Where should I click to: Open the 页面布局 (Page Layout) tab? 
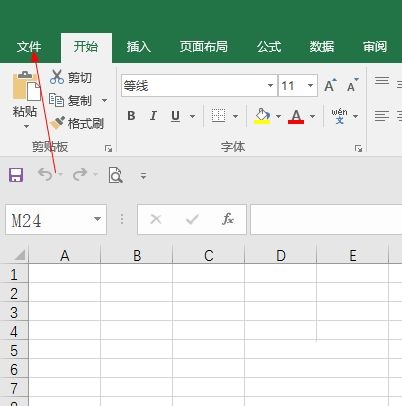(204, 47)
